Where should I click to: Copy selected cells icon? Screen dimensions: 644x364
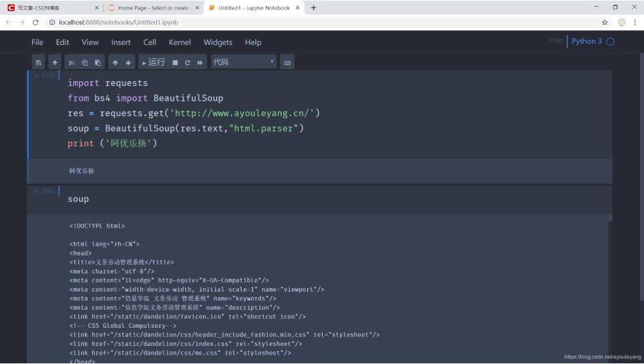click(85, 62)
